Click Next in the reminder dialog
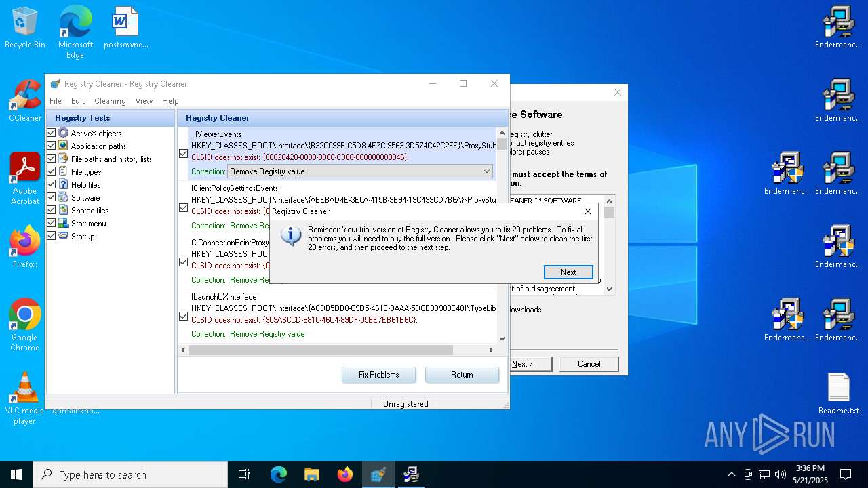 point(568,272)
